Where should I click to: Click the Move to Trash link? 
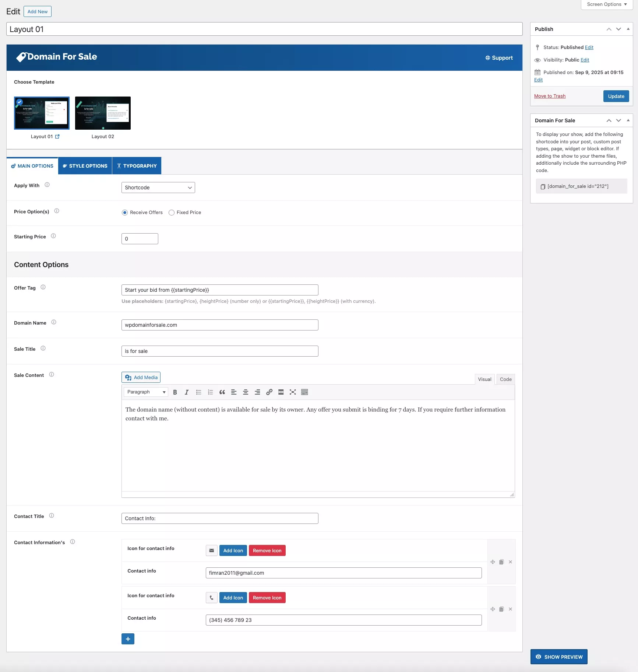pos(550,96)
